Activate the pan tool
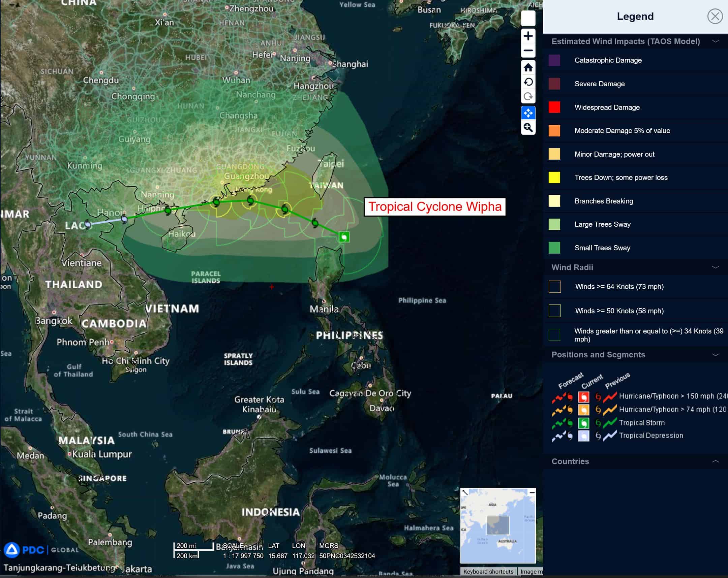This screenshot has height=578, width=728. pos(528,113)
